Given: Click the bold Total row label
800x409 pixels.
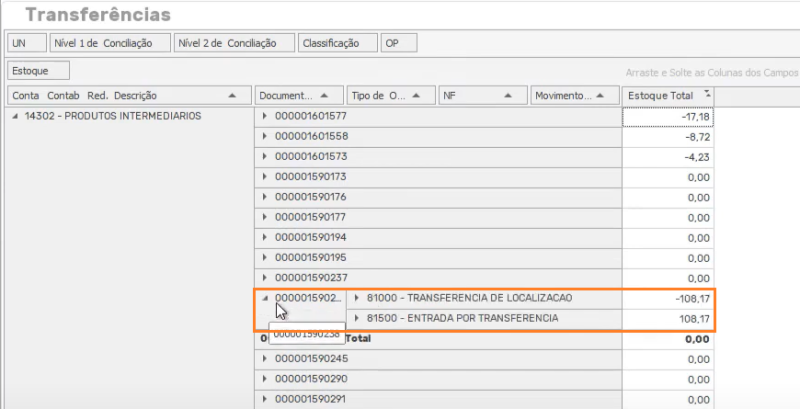Looking at the screenshot, I should tap(358, 338).
